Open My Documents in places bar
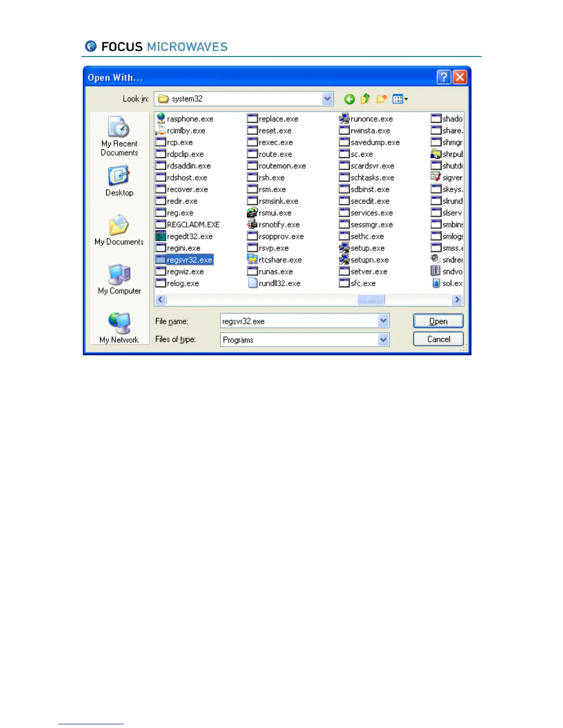The image size is (563, 728). pos(119,230)
